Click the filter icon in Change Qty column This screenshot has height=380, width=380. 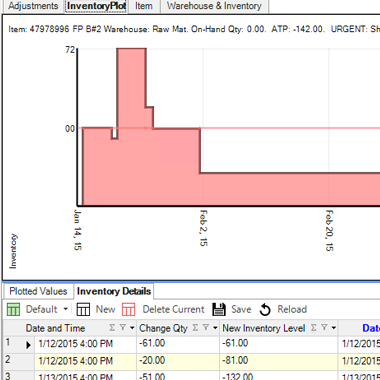point(206,328)
